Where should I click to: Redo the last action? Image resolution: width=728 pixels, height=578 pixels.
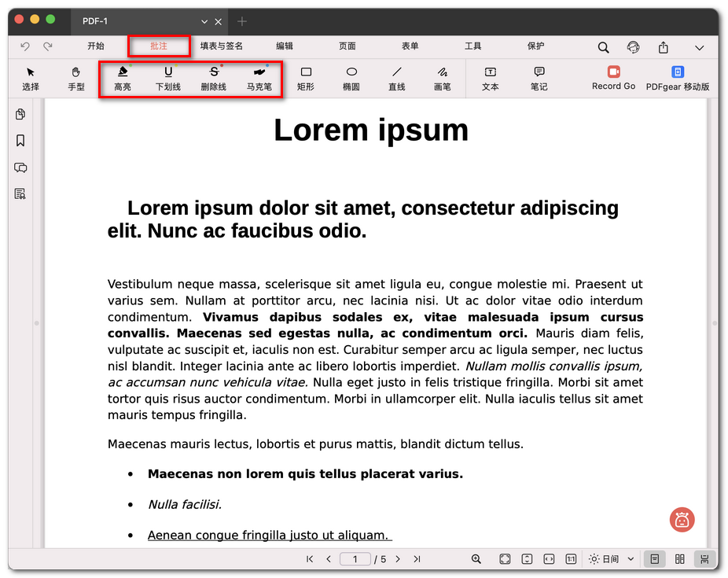click(48, 46)
